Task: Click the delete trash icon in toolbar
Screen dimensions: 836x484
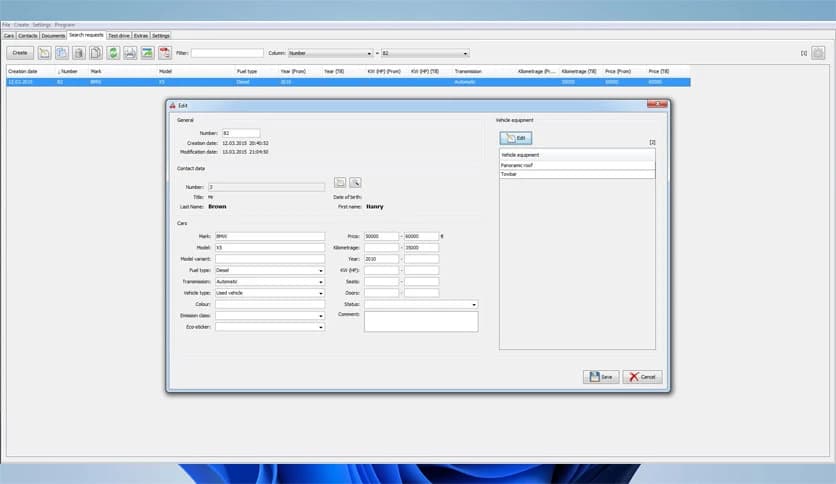Action: click(79, 53)
